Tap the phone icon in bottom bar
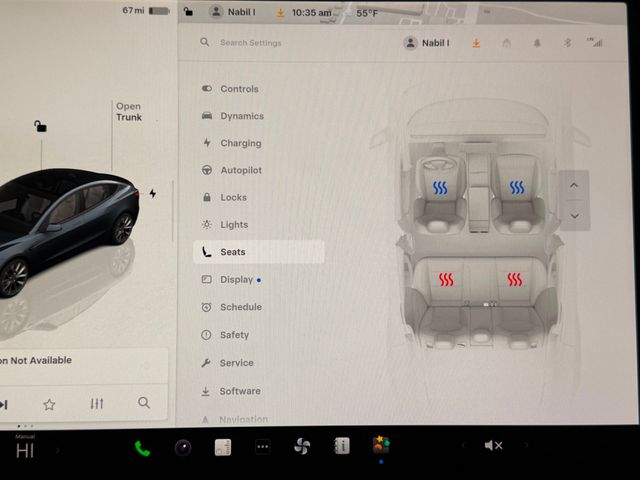Image resolution: width=640 pixels, height=480 pixels. [142, 447]
